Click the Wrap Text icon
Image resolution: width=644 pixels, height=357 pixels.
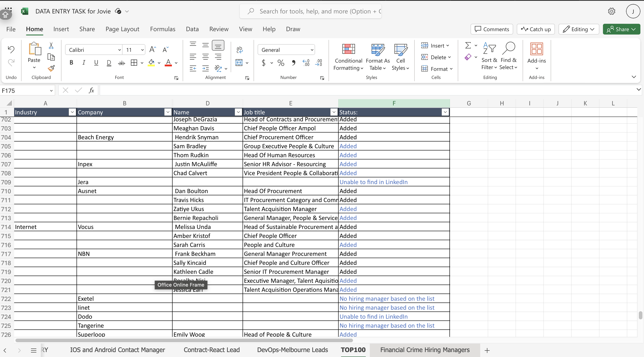click(239, 50)
